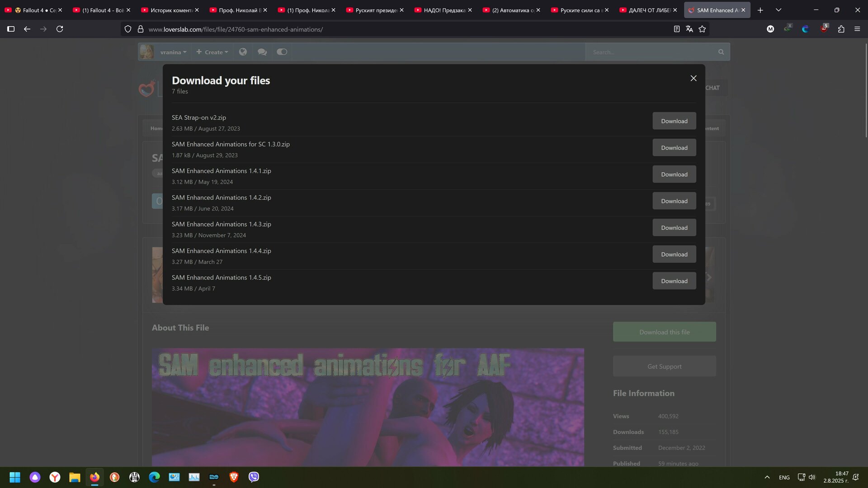Image resolution: width=868 pixels, height=488 pixels.
Task: Open messages chat bubbles icon
Action: click(x=262, y=52)
